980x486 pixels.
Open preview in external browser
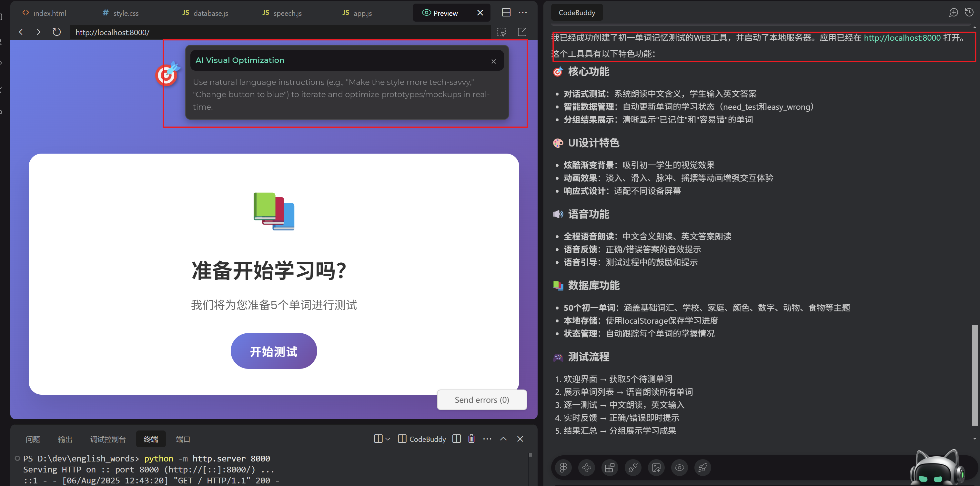pos(522,32)
